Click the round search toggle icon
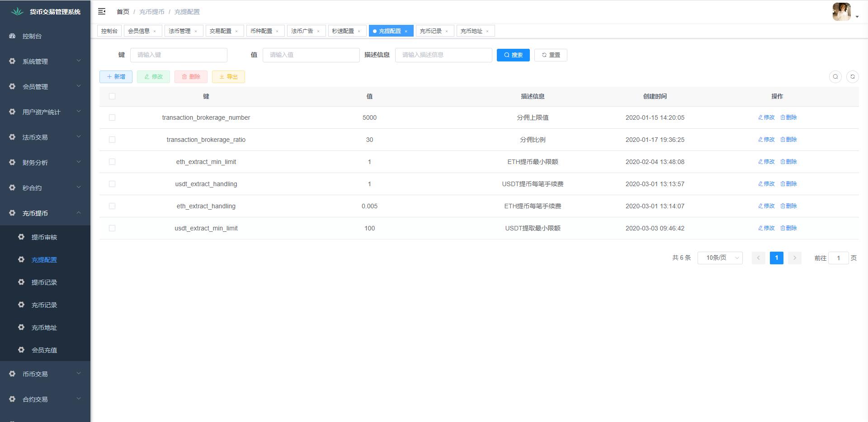This screenshot has height=422, width=868. [x=835, y=77]
